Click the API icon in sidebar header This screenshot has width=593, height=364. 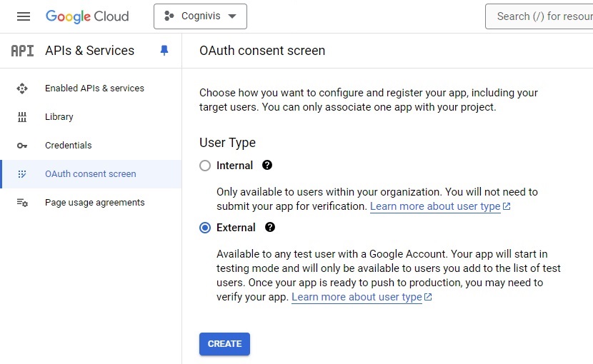click(22, 51)
